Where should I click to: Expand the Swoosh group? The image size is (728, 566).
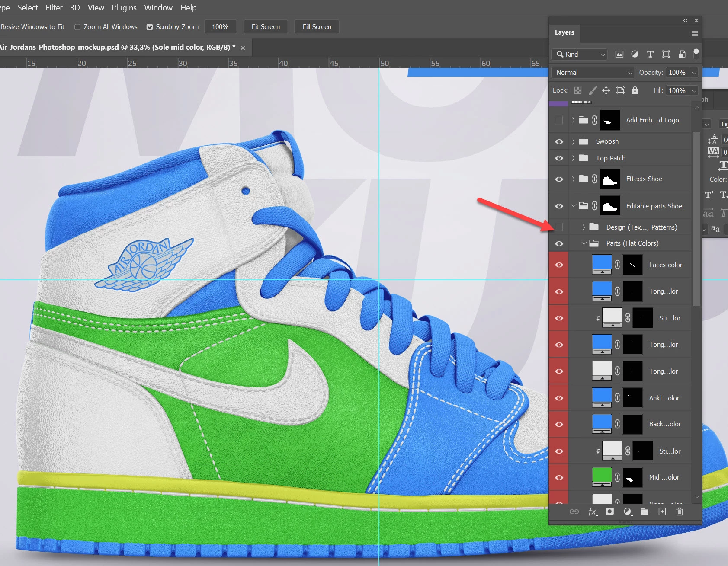[x=573, y=141]
